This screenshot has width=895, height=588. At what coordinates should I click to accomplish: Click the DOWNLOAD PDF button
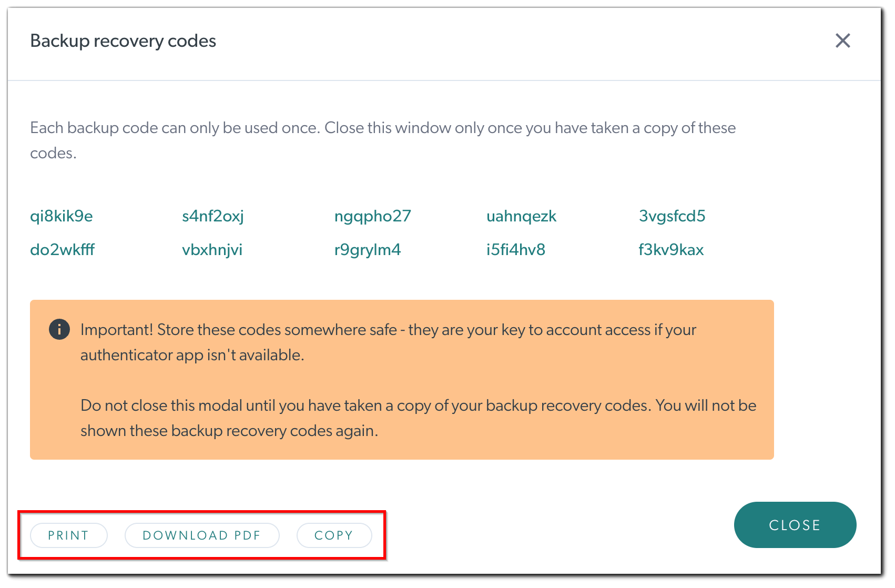click(x=202, y=535)
